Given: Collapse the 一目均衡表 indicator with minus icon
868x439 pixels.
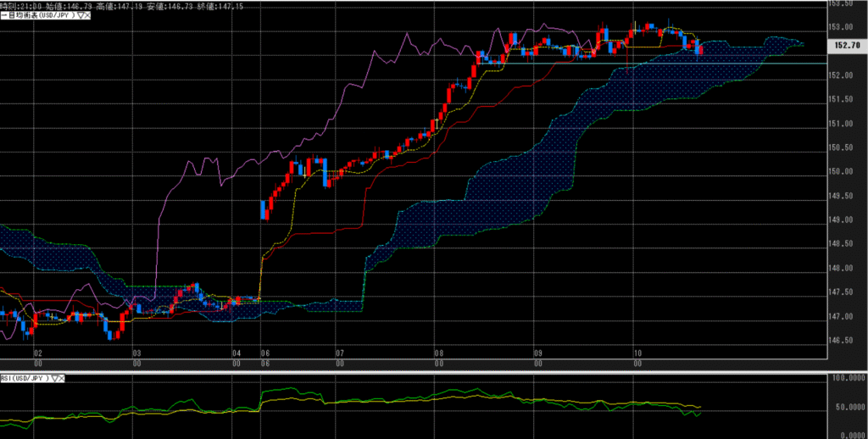Looking at the screenshot, I should tap(3, 16).
